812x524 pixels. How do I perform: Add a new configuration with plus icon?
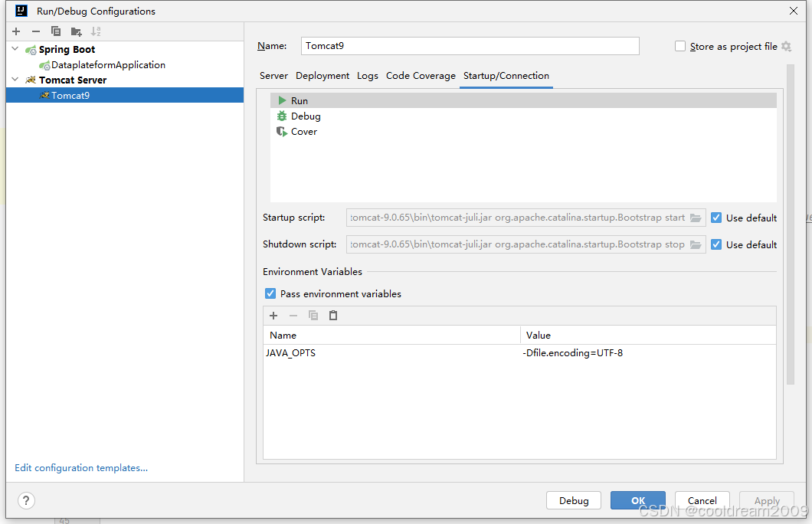[16, 31]
